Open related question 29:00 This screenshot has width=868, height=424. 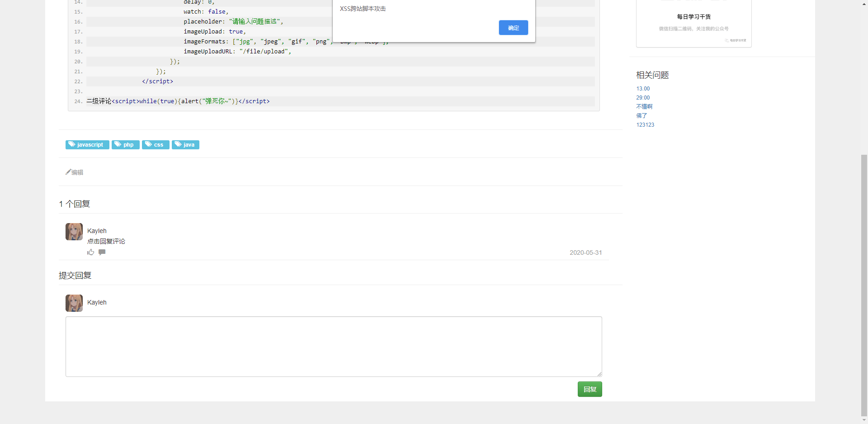[x=643, y=98]
